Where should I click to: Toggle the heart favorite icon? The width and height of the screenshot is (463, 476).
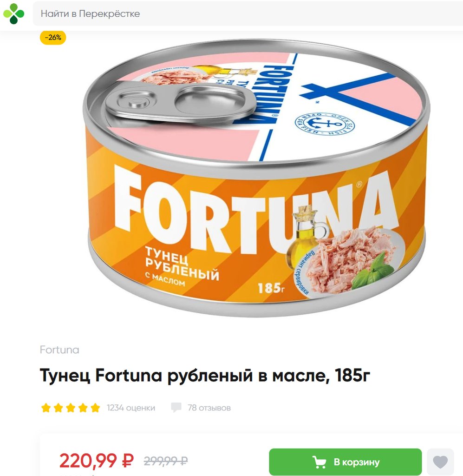440,462
